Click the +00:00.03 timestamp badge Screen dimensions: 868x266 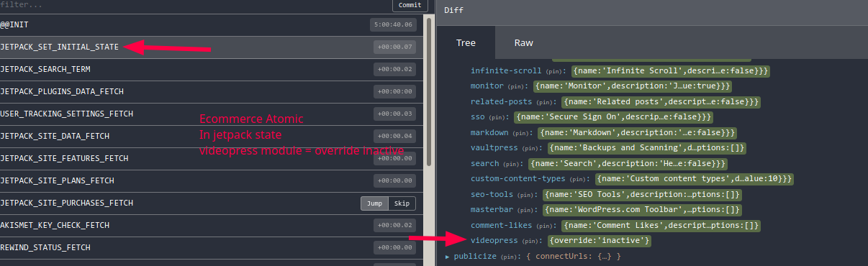[x=394, y=114]
